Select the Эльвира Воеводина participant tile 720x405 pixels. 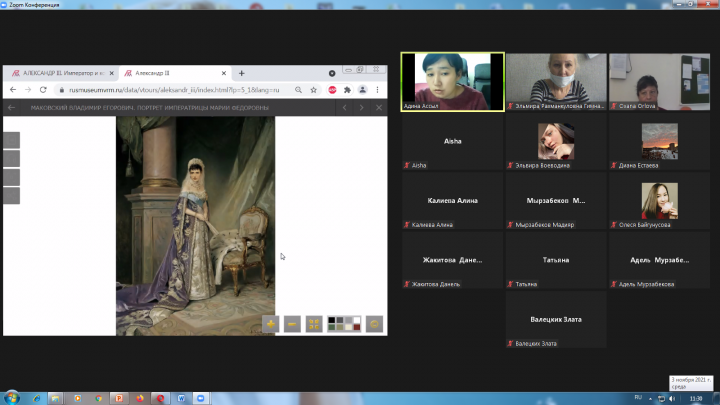pyautogui.click(x=556, y=141)
